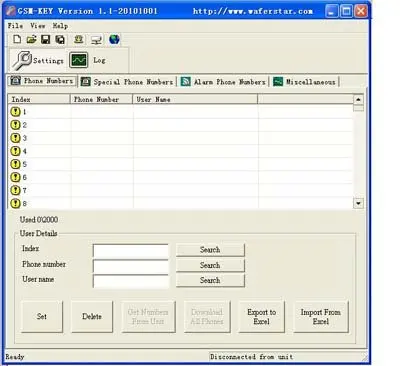The width and height of the screenshot is (400, 366).
Task: Switch to the Alarm Phone Numbers tab
Action: click(223, 82)
